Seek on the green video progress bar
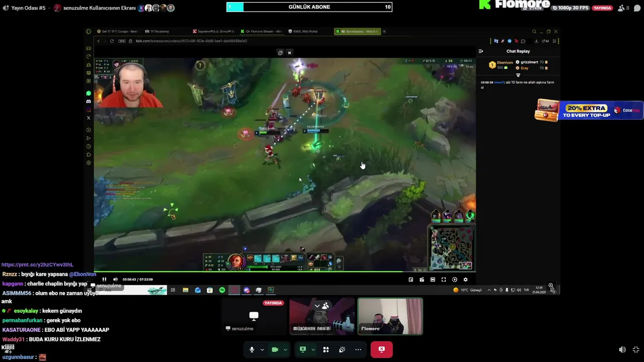 click(x=285, y=272)
